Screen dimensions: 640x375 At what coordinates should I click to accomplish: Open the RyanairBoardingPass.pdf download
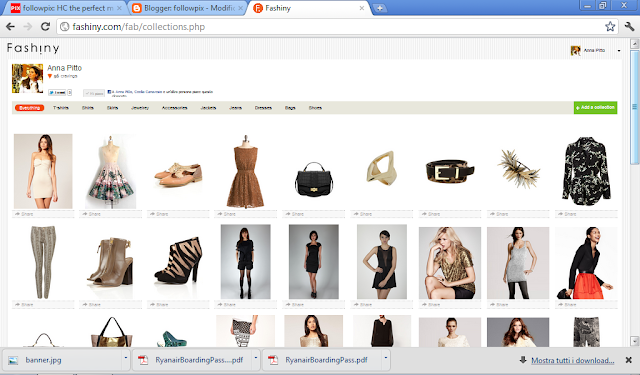point(322,360)
